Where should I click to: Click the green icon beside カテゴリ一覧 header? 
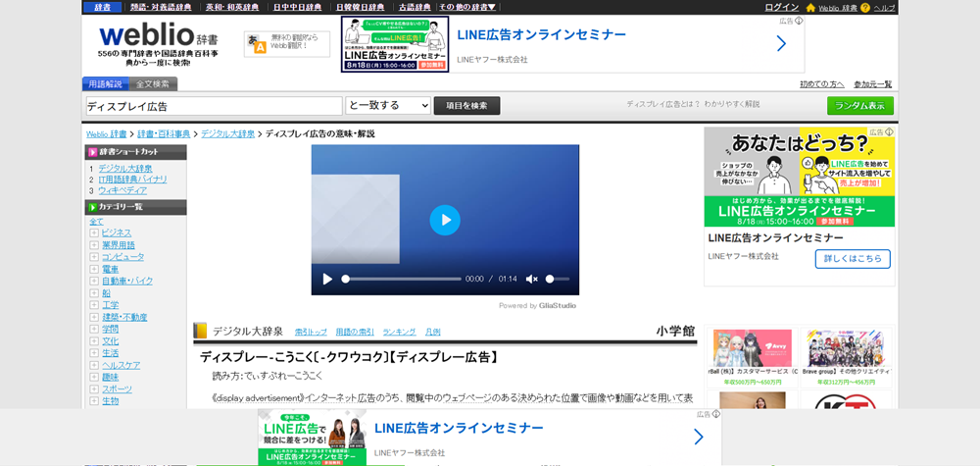[x=92, y=207]
